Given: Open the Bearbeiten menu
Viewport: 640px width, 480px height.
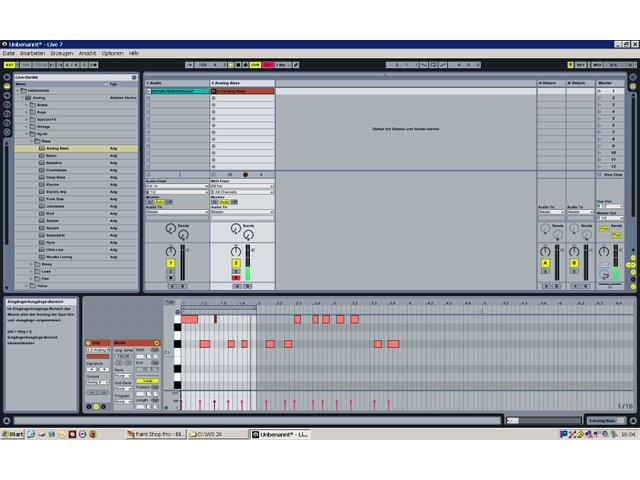Looking at the screenshot, I should pos(33,53).
